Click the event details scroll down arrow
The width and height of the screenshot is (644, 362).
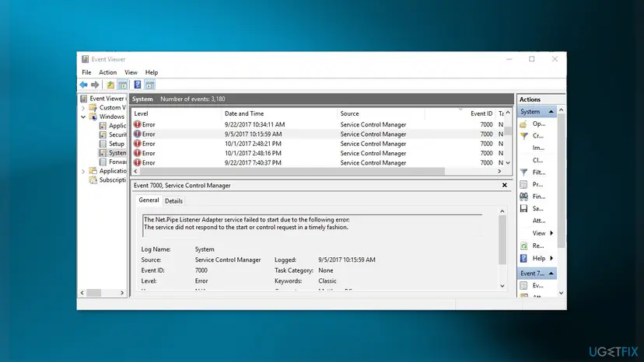click(502, 286)
